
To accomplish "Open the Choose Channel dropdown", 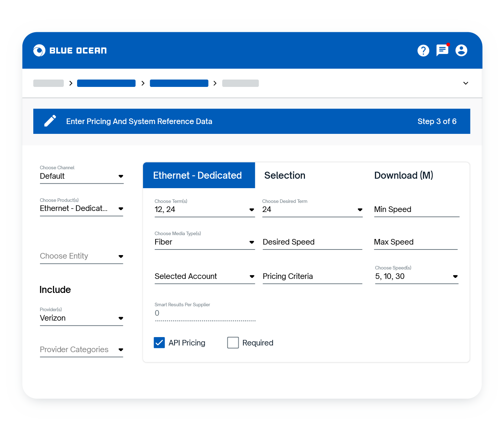I will pyautogui.click(x=81, y=176).
